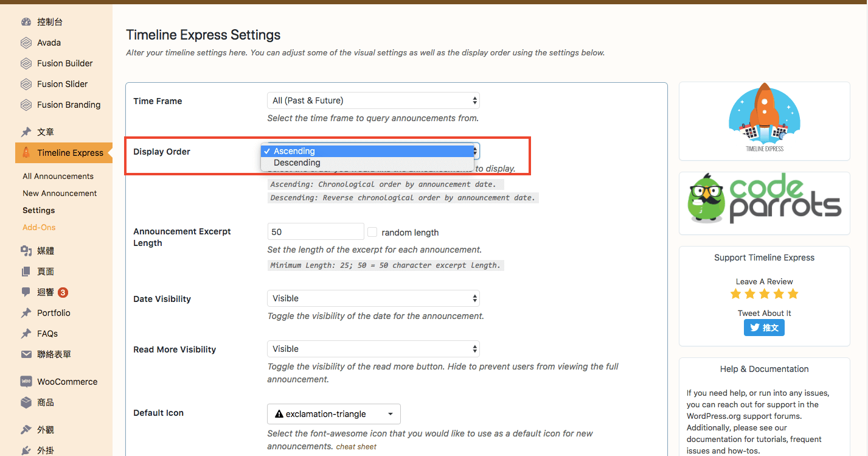Click the Timeline Express rocket logo
Image resolution: width=868 pixels, height=456 pixels.
[x=765, y=118]
